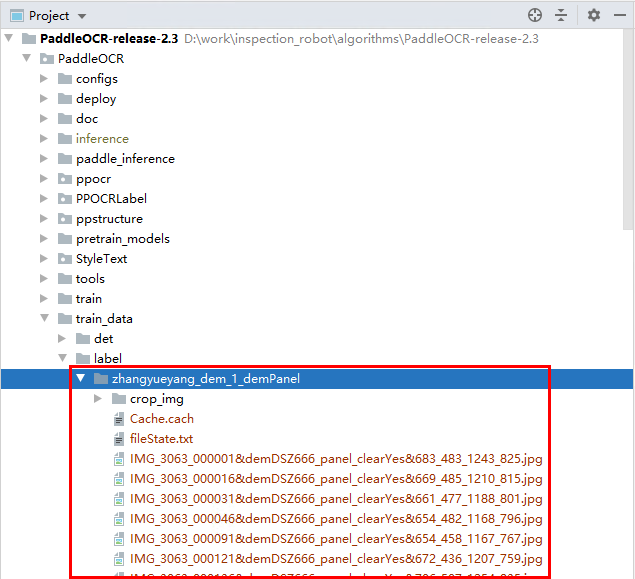The height and width of the screenshot is (579, 635).
Task: Select the PaddleOCR-release-2.3 root project node
Action: [x=110, y=39]
